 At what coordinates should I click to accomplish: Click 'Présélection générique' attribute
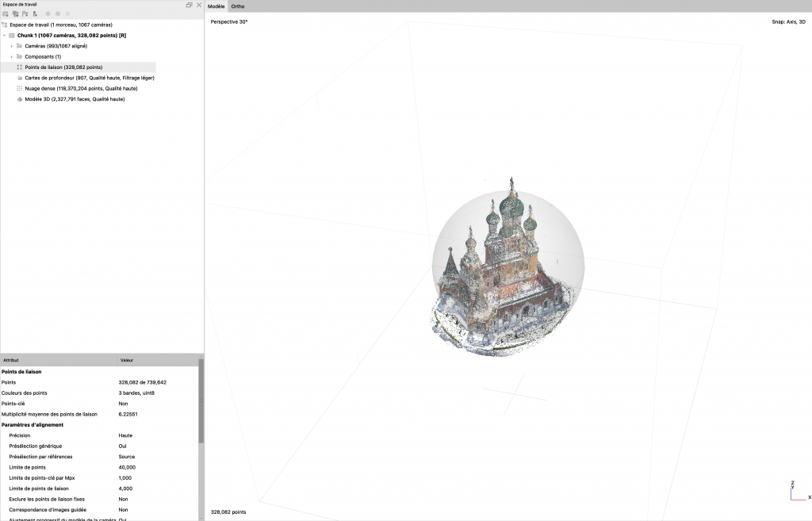[x=35, y=446]
